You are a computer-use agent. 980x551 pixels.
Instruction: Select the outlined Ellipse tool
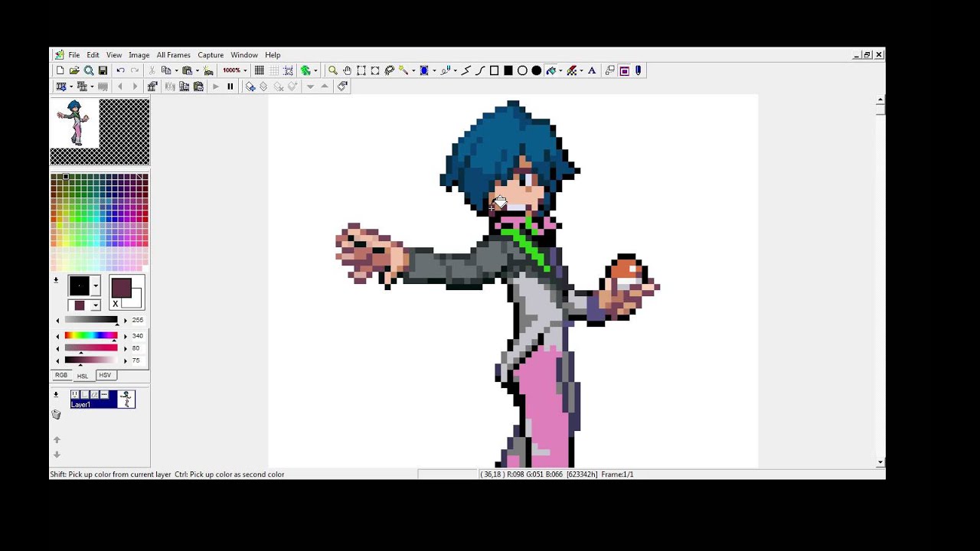point(522,70)
